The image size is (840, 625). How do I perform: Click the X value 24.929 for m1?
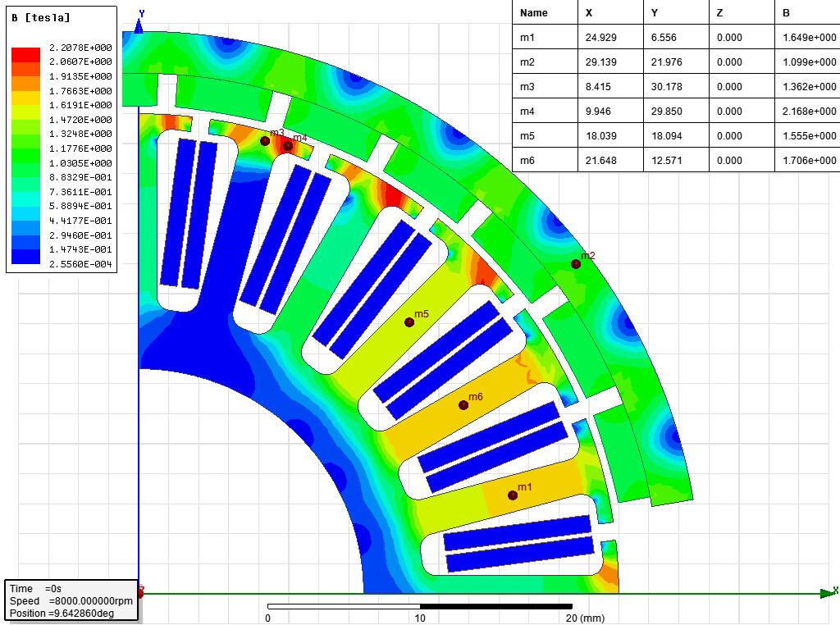[600, 38]
